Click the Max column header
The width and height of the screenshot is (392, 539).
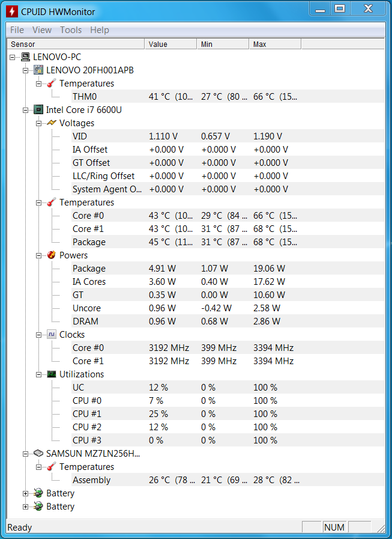click(275, 44)
